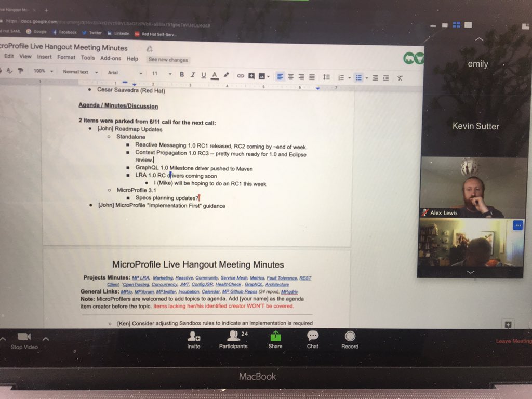Toggle underline formatting in the toolbar
The image size is (532, 399).
(204, 75)
